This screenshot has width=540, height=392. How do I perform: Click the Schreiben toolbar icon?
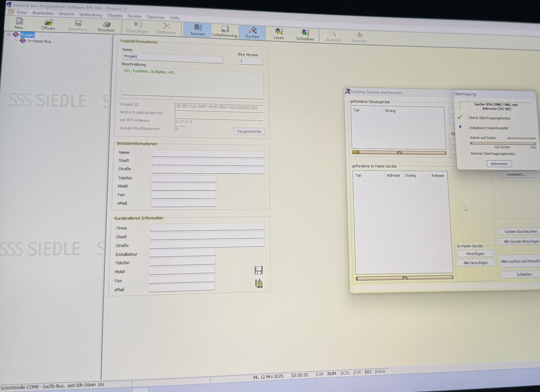[x=305, y=32]
